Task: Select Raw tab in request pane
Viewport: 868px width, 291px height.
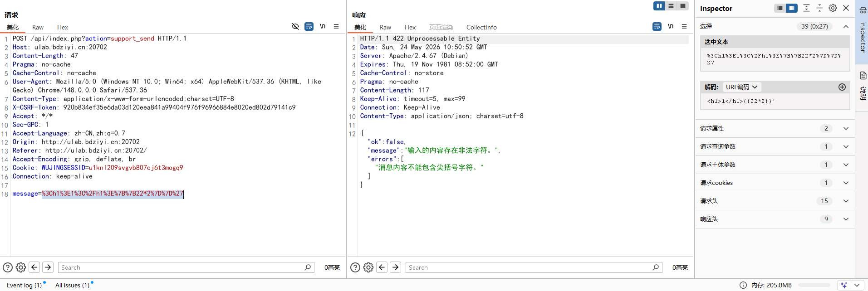Action: pos(38,27)
